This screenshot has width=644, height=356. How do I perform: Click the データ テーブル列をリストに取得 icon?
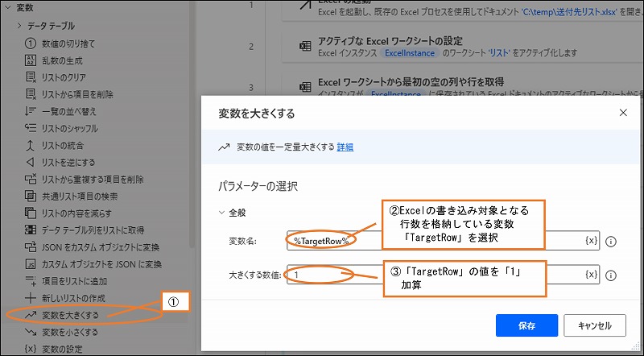31,230
